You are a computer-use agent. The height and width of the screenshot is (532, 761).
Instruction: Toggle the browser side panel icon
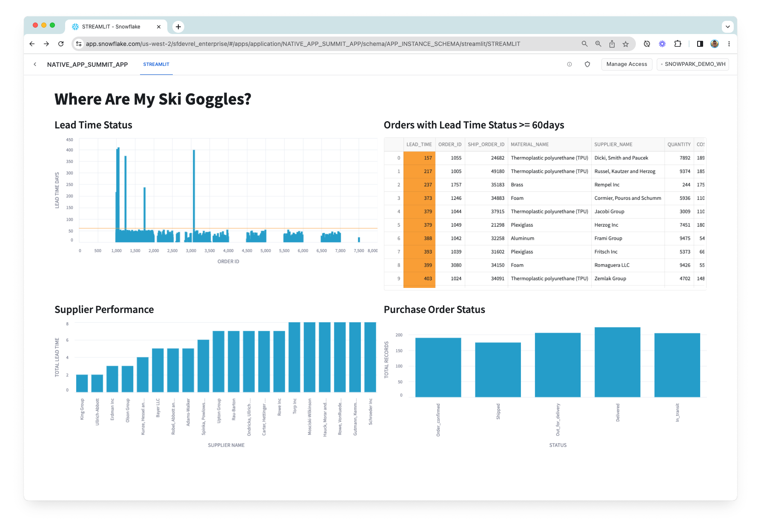coord(700,44)
